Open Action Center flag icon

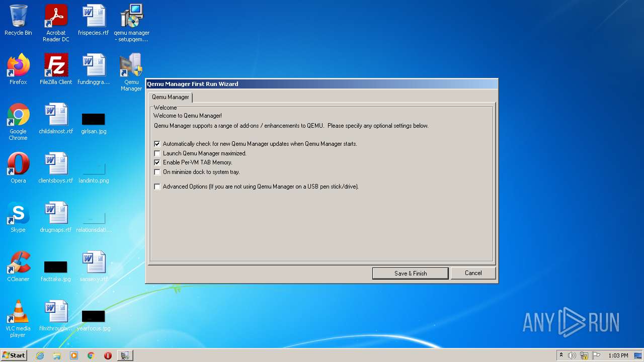click(x=596, y=355)
